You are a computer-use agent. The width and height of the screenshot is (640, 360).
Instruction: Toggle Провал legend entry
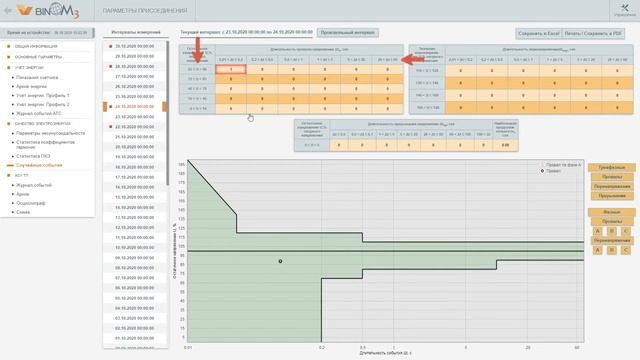[x=551, y=171]
